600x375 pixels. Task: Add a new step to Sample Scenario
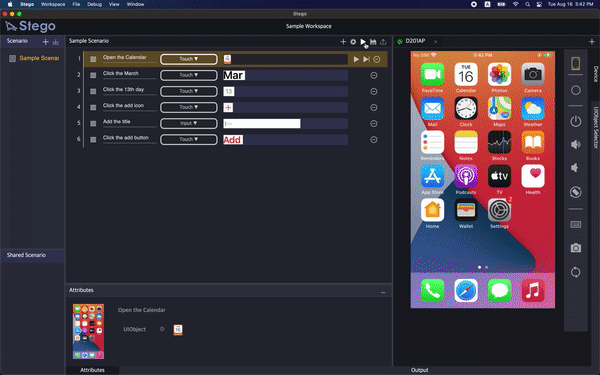pos(343,42)
